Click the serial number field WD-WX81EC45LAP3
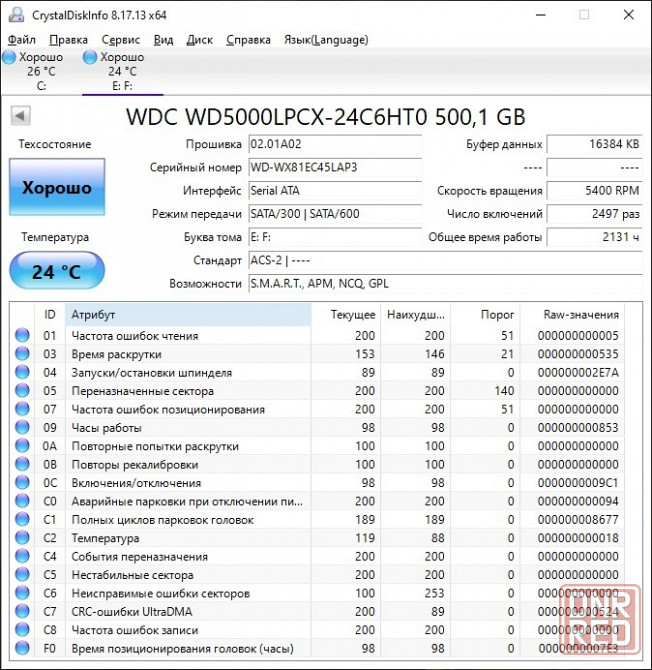652x670 pixels. (x=335, y=168)
